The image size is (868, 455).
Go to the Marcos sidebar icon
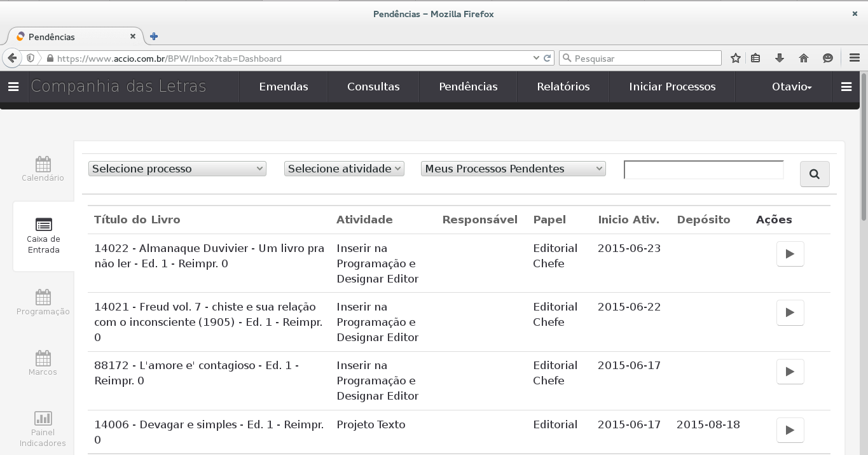[43, 358]
